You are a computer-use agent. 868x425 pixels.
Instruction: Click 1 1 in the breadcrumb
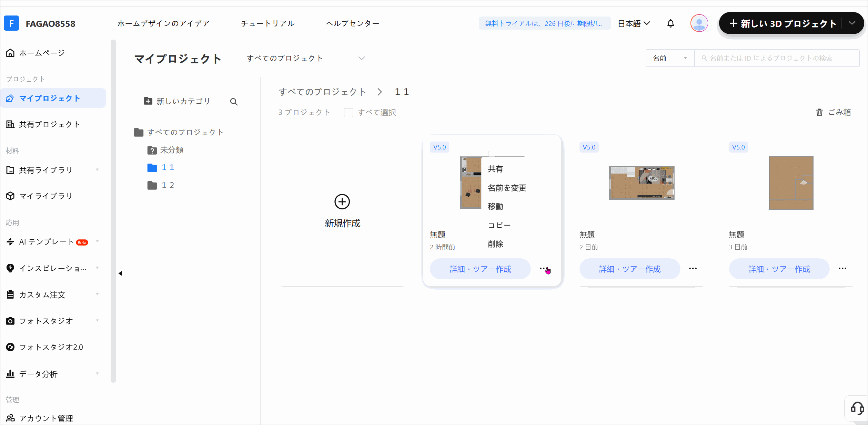(402, 92)
